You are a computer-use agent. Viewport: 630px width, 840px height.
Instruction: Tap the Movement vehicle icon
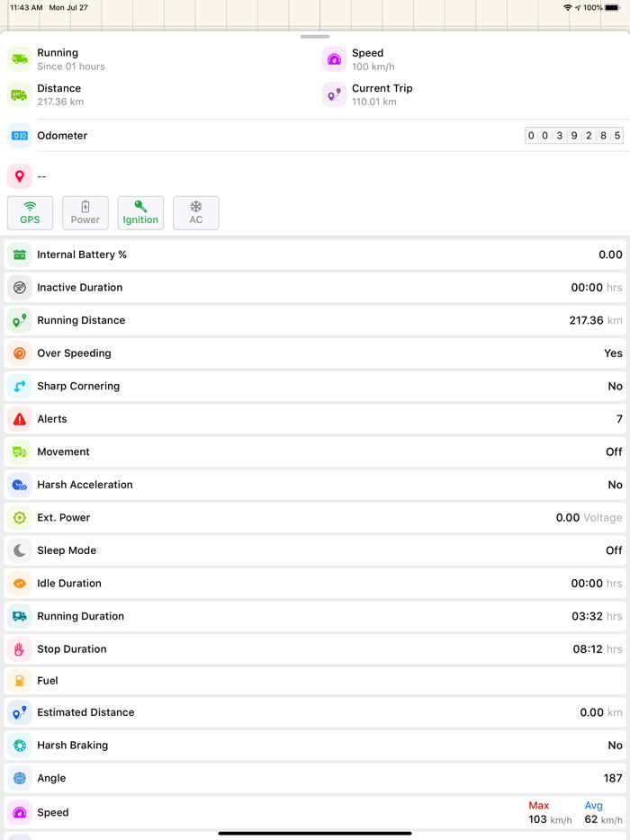coord(20,452)
